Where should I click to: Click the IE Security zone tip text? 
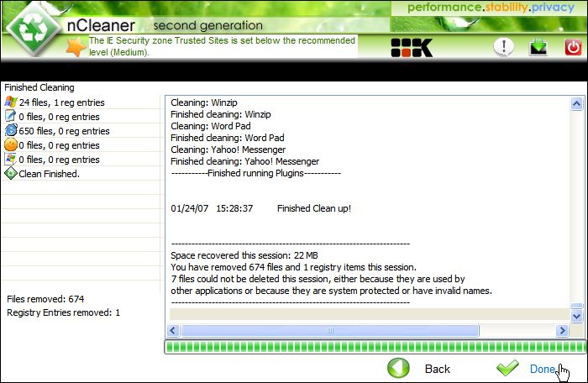point(222,46)
